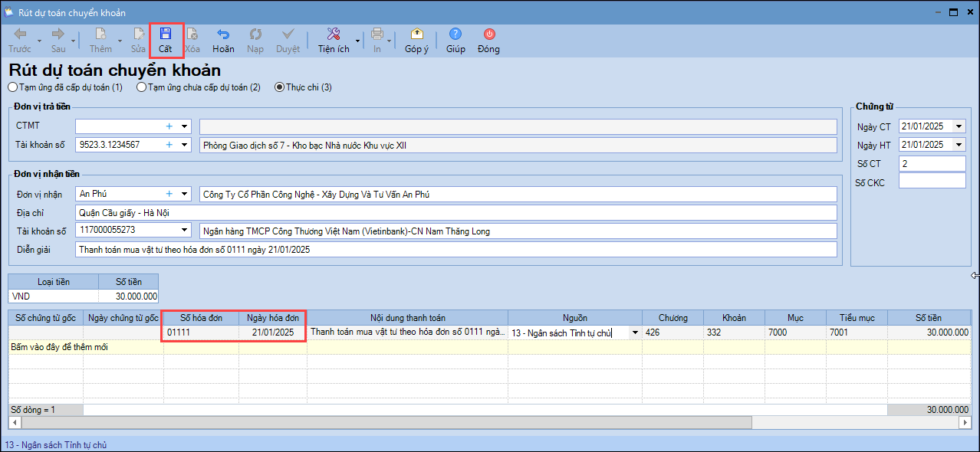Click the Số hóa đơn column header
Image resolution: width=980 pixels, height=452 pixels.
point(200,317)
